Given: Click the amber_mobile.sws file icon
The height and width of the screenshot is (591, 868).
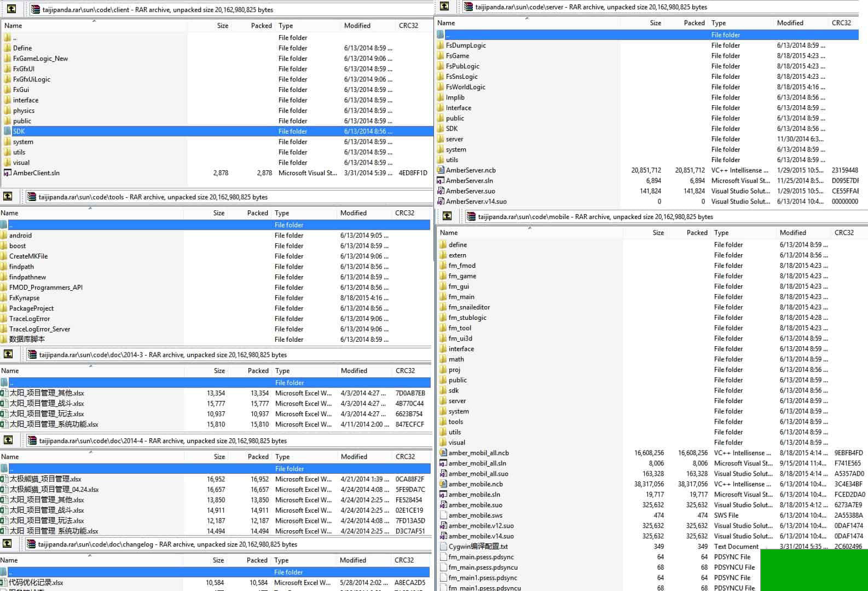Looking at the screenshot, I should [443, 515].
